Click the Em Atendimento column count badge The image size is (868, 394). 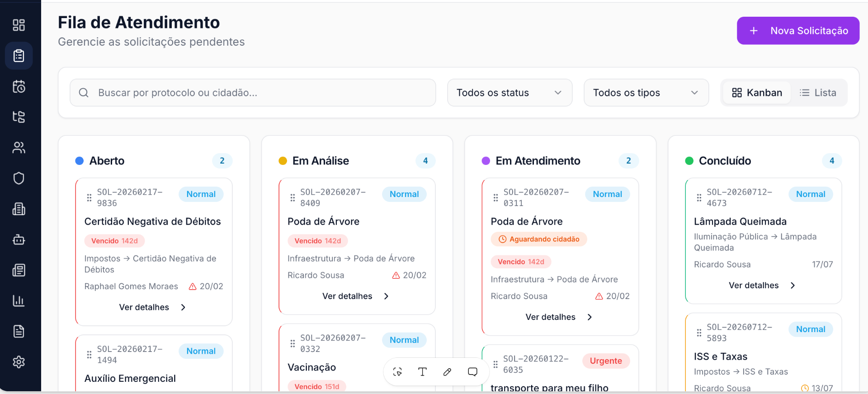point(628,161)
